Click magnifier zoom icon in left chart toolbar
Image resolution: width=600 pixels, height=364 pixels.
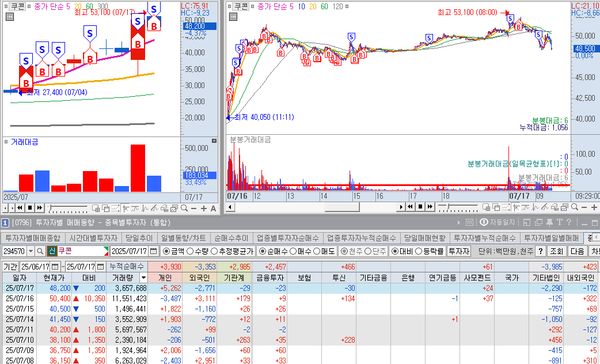(x=184, y=208)
